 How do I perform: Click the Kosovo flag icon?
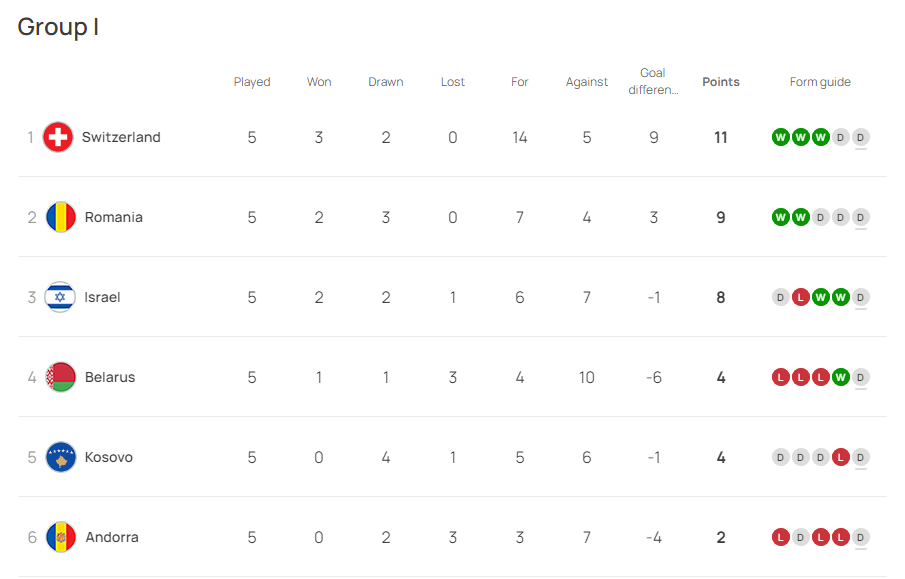coord(60,457)
